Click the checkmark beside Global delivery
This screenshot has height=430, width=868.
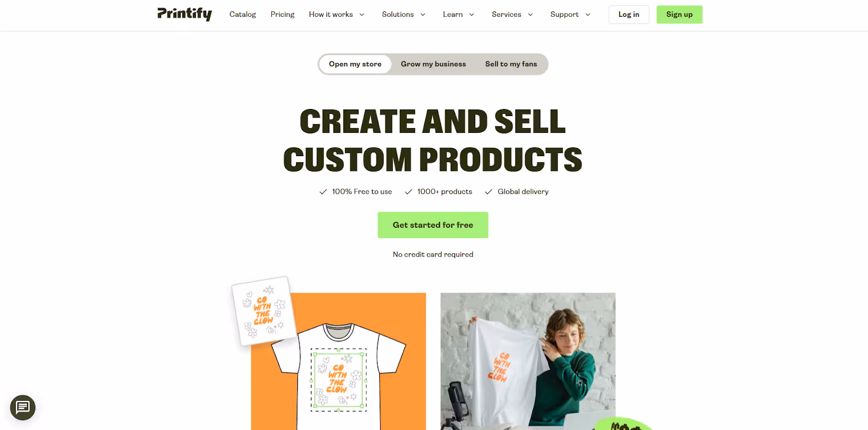[489, 192]
